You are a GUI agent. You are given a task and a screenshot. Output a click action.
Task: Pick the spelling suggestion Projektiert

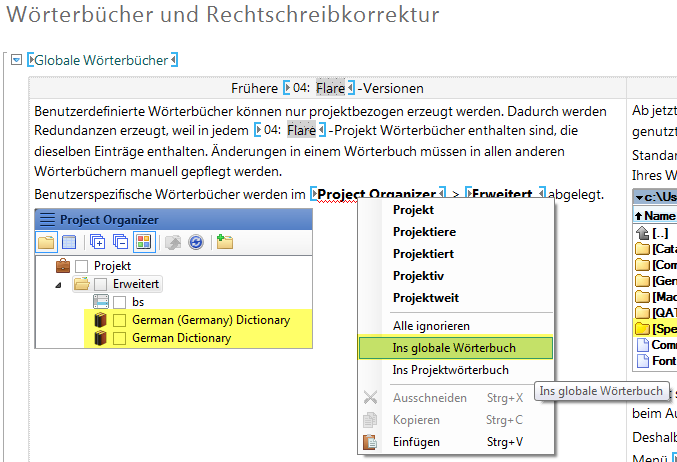tap(425, 254)
